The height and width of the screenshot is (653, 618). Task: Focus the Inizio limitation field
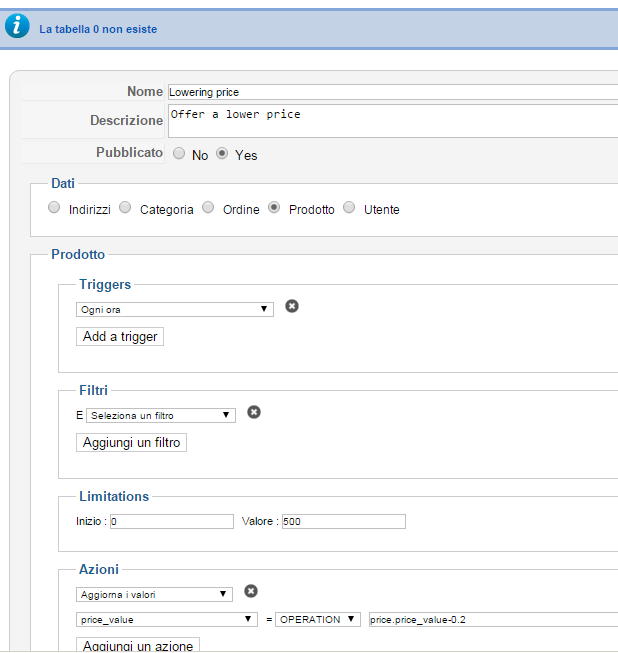[172, 521]
